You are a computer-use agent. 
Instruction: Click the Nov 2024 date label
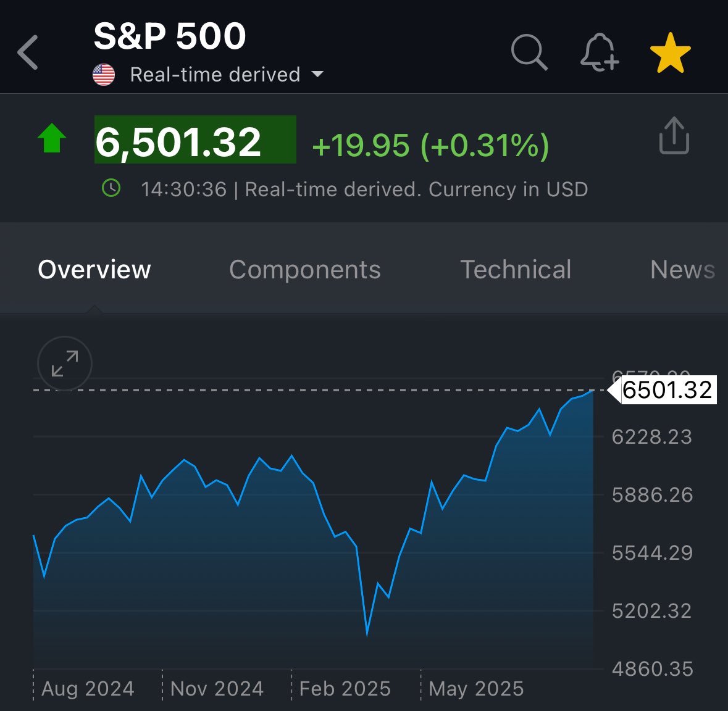(217, 689)
